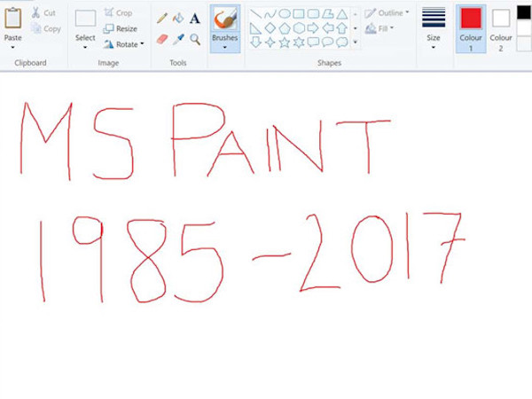
Task: Select the Left arrow shape
Action: 328,27
